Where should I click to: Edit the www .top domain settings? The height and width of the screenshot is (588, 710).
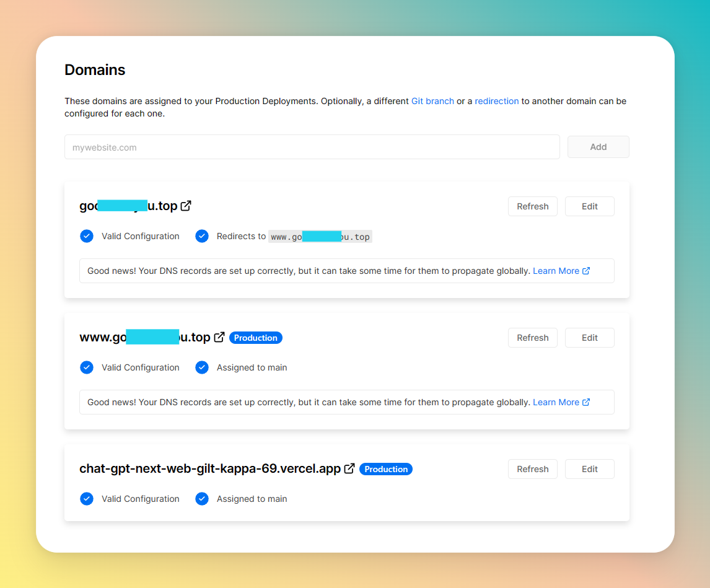coord(589,338)
